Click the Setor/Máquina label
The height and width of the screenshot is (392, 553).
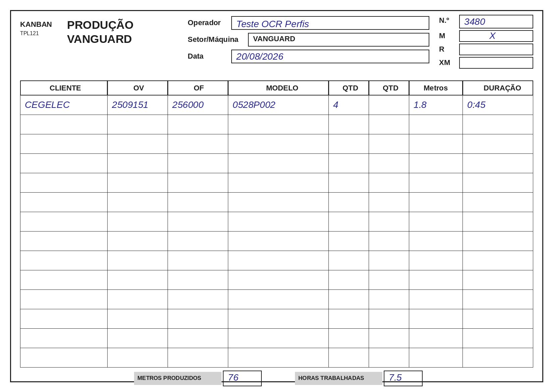213,40
